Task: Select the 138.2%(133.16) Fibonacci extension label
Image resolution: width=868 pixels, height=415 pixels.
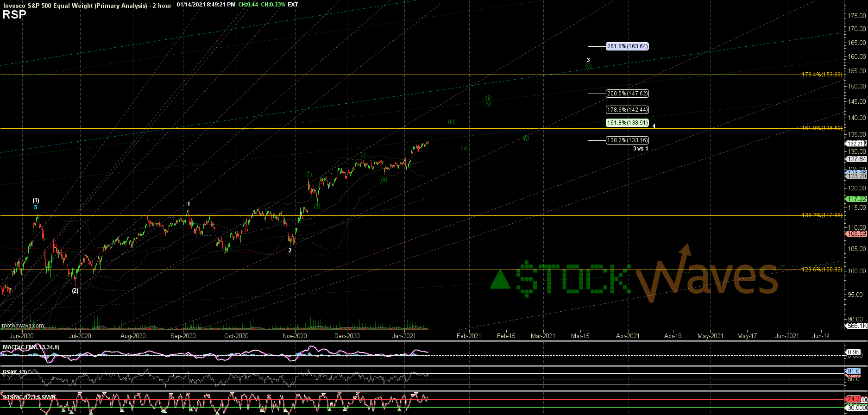Action: (627, 140)
